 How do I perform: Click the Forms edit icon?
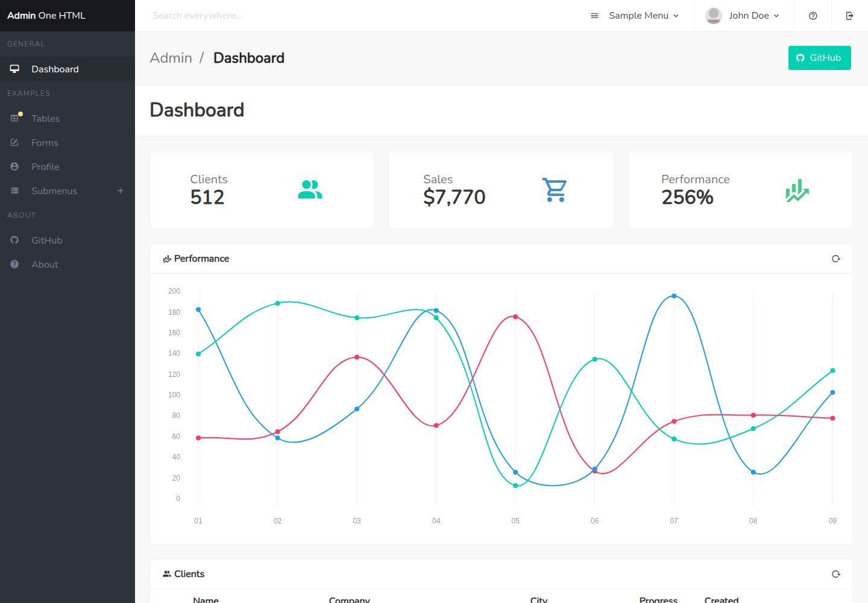click(14, 142)
